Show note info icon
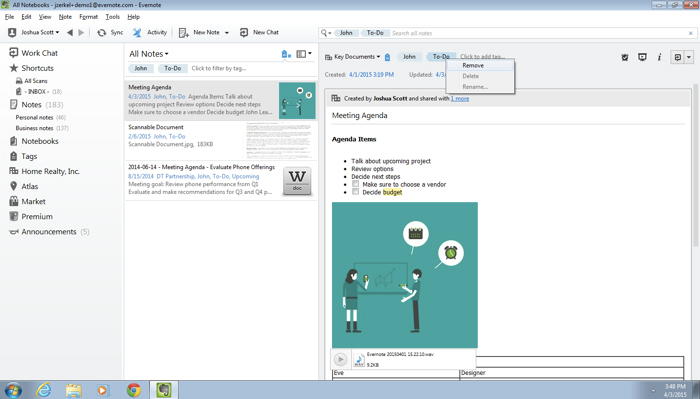Viewport: 700px width, 399px height. 659,57
